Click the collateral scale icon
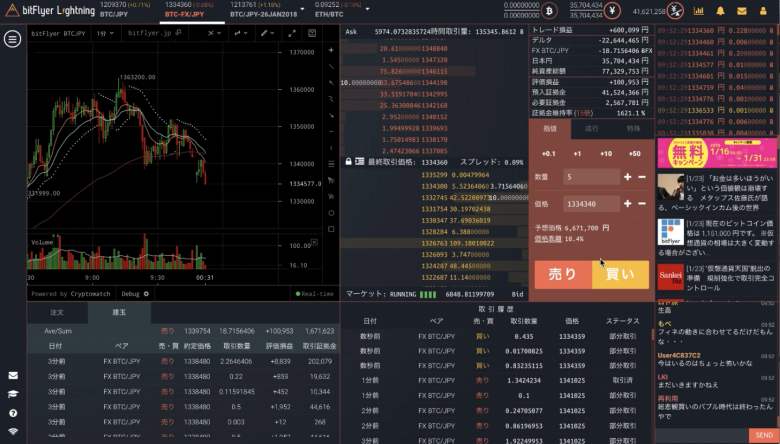The height and width of the screenshot is (444, 780). point(675,10)
